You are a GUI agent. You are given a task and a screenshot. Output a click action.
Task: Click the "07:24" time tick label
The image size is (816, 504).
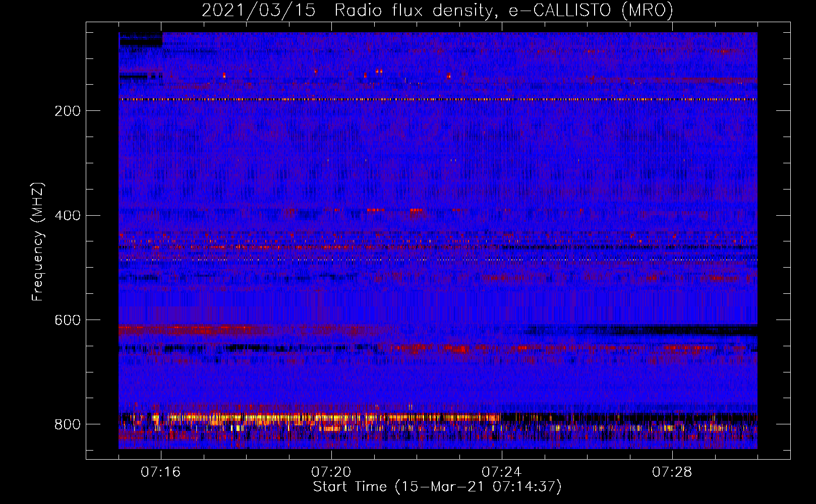(502, 472)
